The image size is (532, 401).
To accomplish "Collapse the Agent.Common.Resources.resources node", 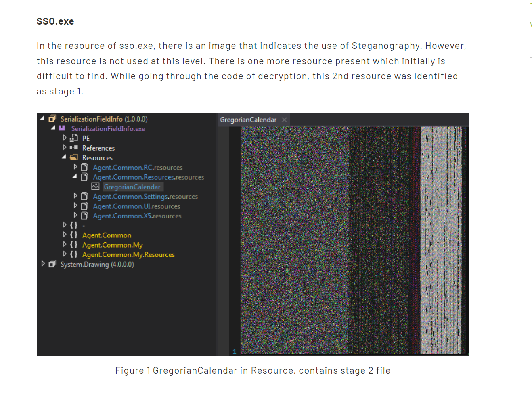I will click(x=75, y=176).
